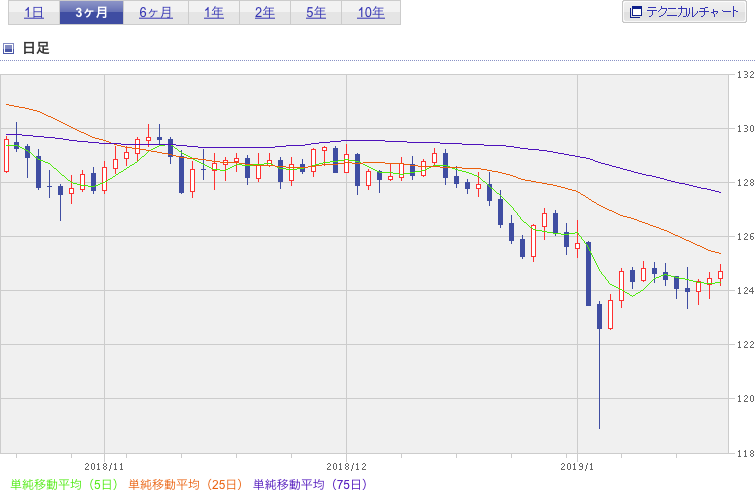Viewport: 755px width, 493px height.
Task: Click the 130 price axis label
Action: 746,129
